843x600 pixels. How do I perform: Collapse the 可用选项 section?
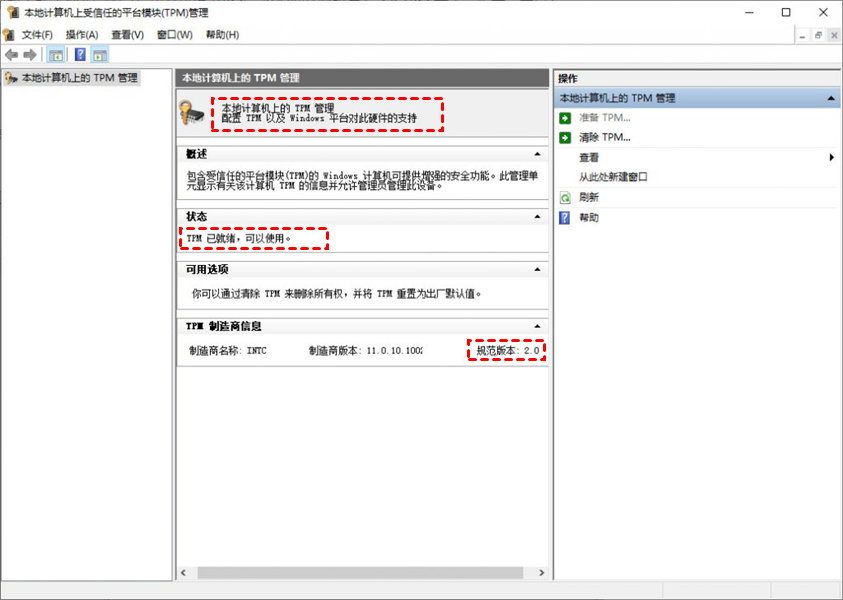pyautogui.click(x=537, y=269)
